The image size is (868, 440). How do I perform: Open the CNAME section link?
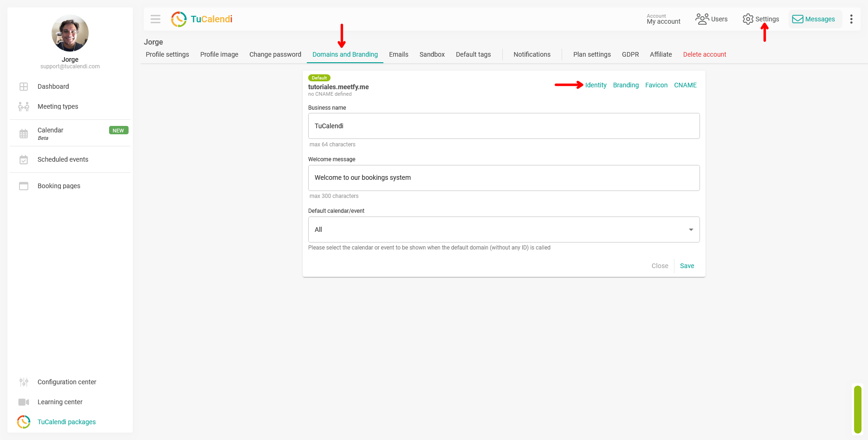point(686,85)
